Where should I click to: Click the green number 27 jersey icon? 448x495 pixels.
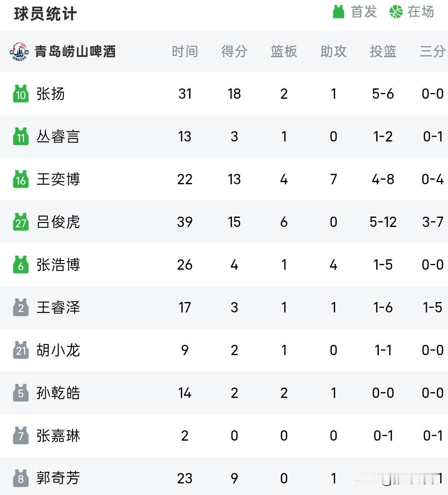click(21, 222)
